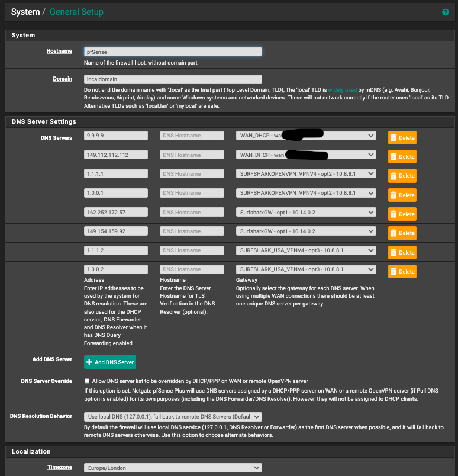Click DNS Hostname field for 1.1.1.2
This screenshot has height=476, width=458.
192,250
